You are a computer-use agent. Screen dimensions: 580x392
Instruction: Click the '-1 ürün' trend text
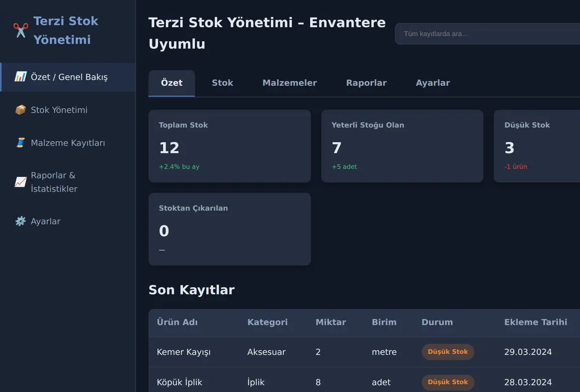click(516, 167)
